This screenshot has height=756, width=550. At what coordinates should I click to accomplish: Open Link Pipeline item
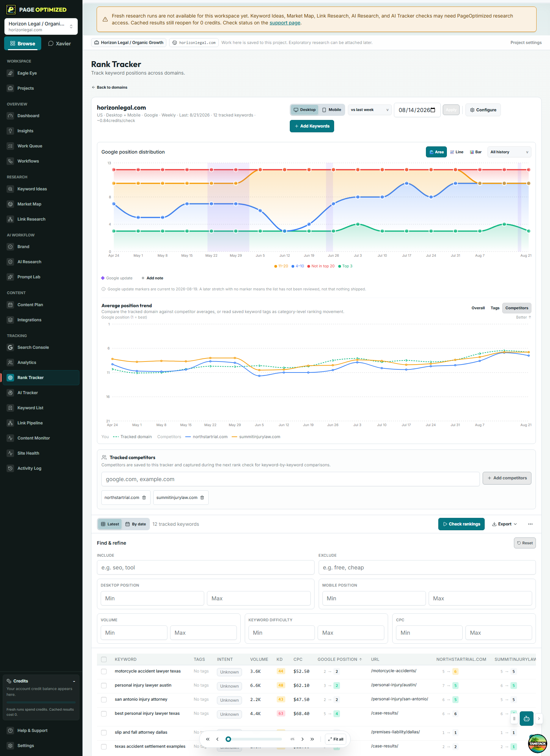point(41,423)
